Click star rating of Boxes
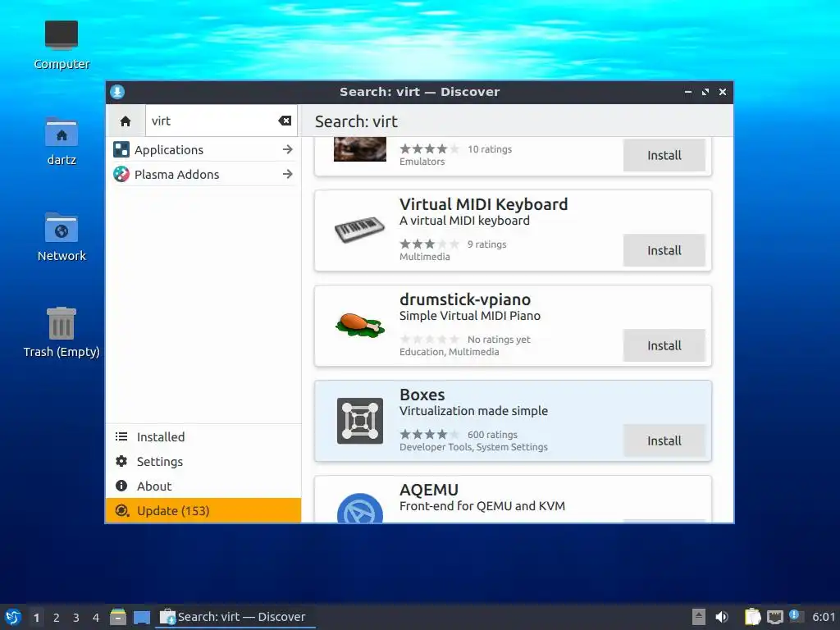 coord(430,435)
